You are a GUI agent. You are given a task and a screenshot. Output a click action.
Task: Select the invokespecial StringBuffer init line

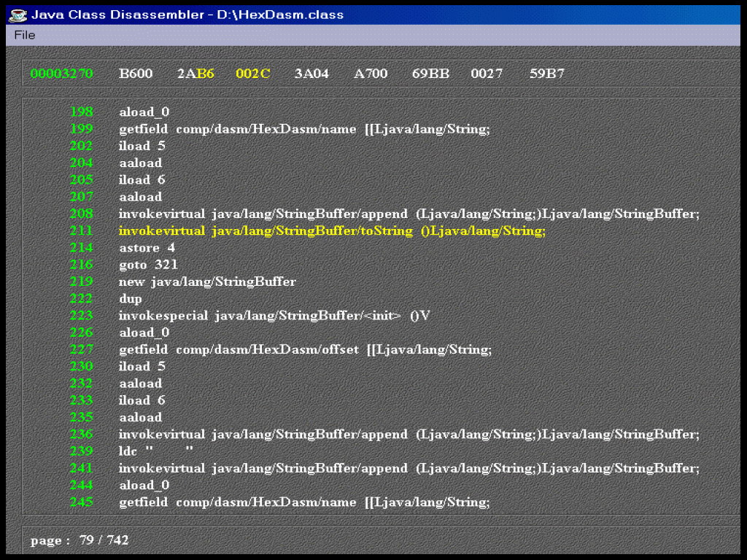(274, 316)
